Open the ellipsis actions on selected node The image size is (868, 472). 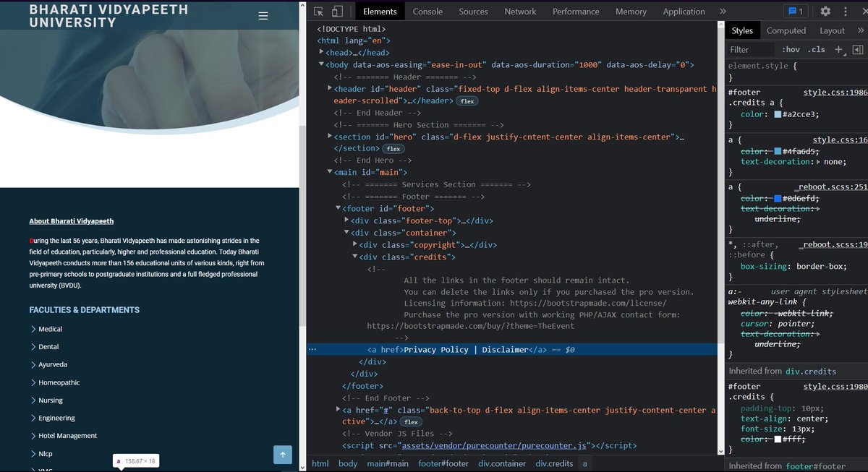click(x=312, y=350)
